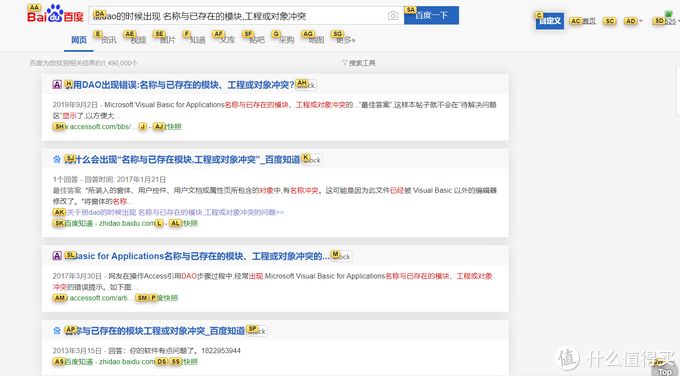Switch to the 文库 tab
This screenshot has width=680, height=376.
pyautogui.click(x=227, y=40)
